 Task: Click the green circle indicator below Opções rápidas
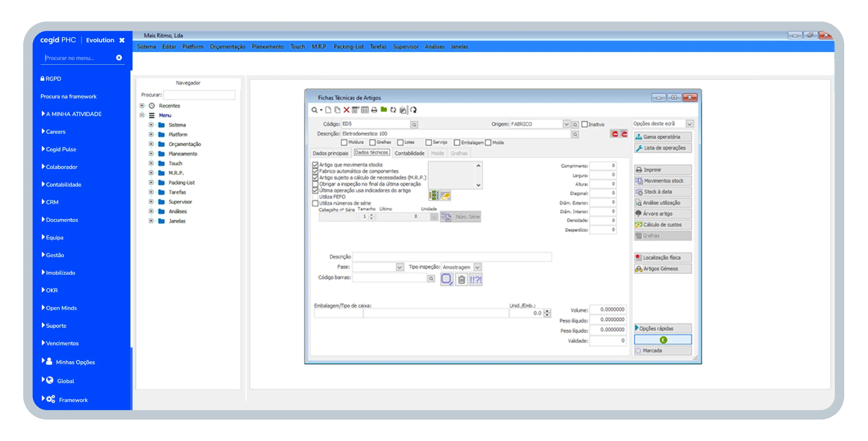point(663,340)
